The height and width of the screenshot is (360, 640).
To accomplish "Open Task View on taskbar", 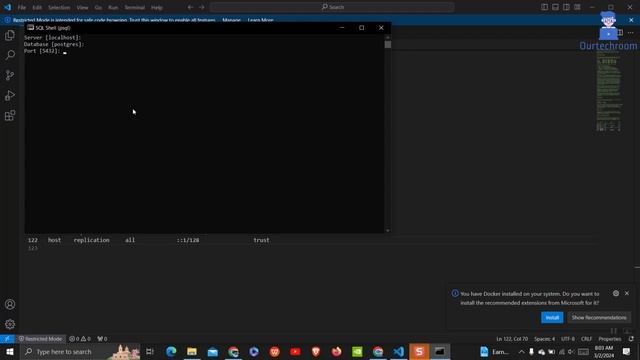I will coord(150,351).
